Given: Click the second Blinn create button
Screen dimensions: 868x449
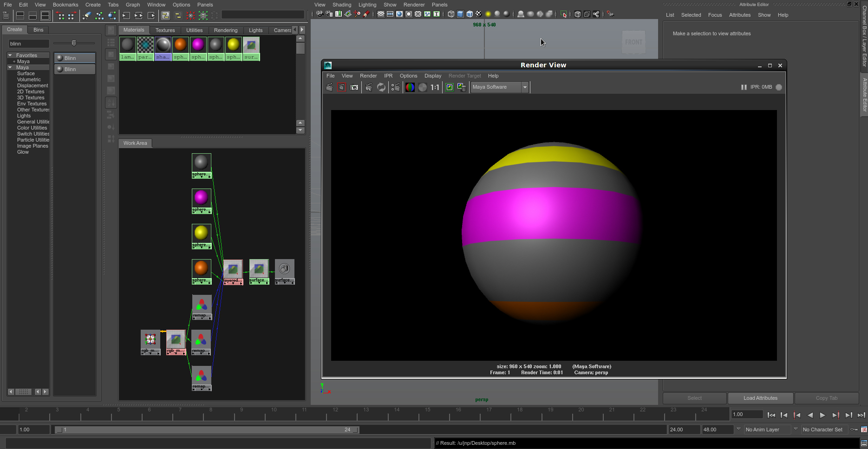Looking at the screenshot, I should pos(75,69).
